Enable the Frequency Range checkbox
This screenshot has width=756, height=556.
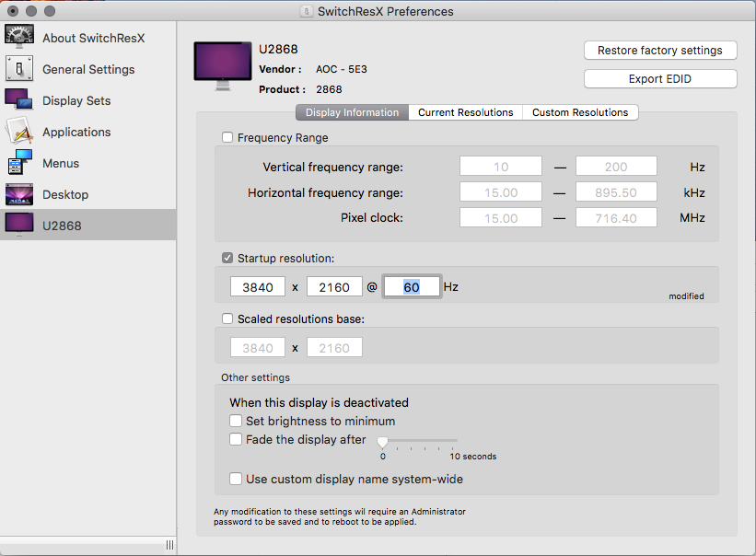tap(227, 138)
